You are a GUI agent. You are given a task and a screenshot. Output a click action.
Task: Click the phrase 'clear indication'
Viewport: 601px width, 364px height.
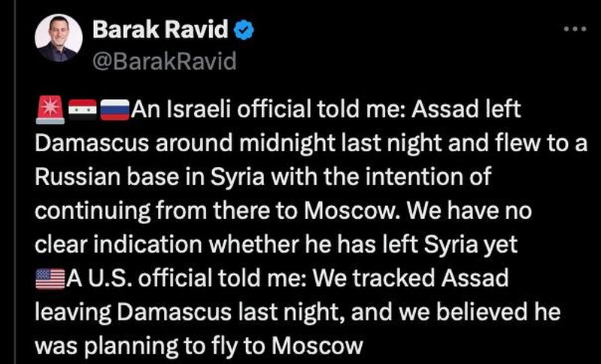tap(128, 245)
